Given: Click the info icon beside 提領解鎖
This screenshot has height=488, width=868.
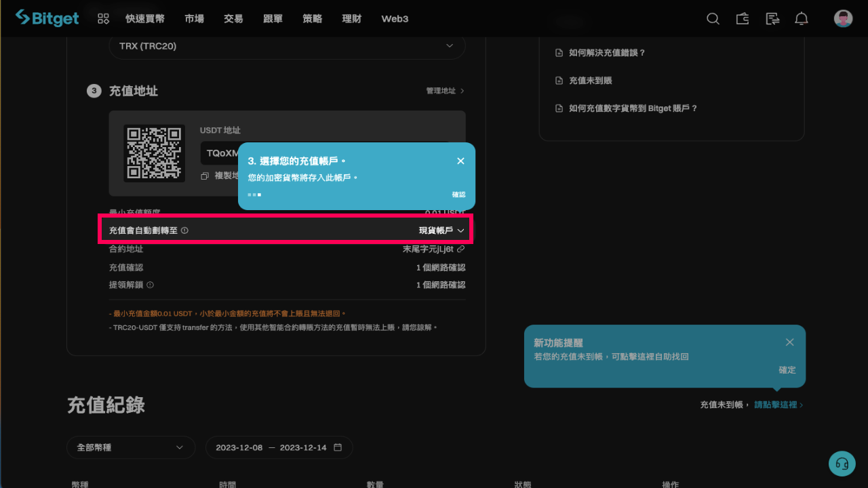Looking at the screenshot, I should pos(149,284).
